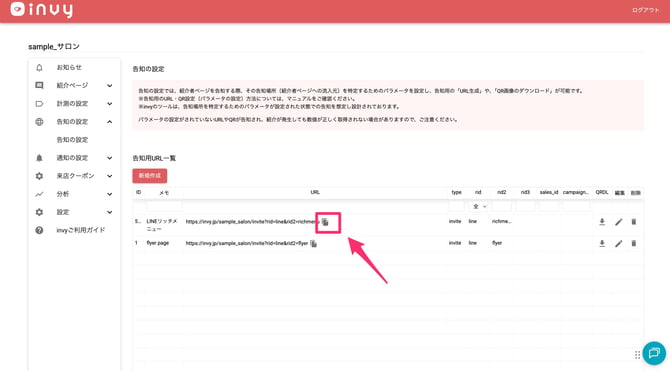Screen dimensions: 670x371
Task: Expand the 通知の設定 menu chevron
Action: [x=110, y=158]
